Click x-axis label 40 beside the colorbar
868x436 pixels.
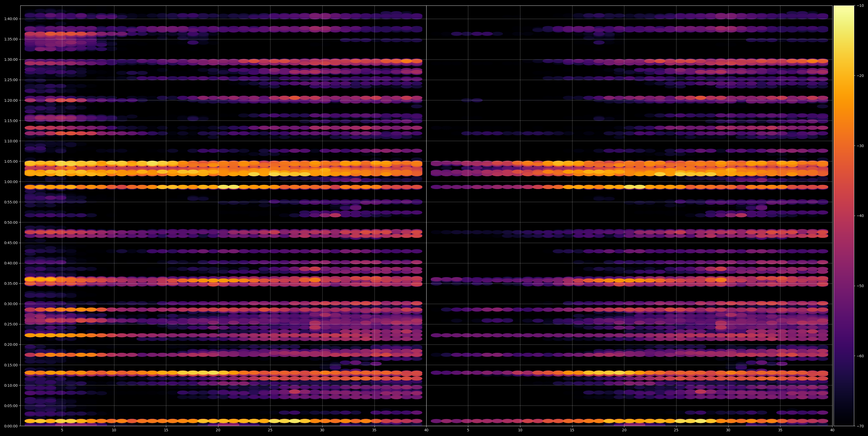pyautogui.click(x=832, y=430)
